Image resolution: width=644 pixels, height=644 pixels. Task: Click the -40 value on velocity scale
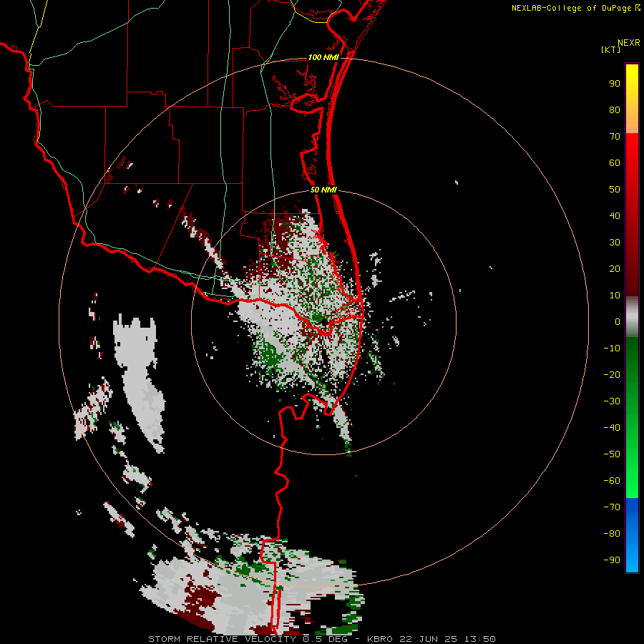tap(612, 428)
